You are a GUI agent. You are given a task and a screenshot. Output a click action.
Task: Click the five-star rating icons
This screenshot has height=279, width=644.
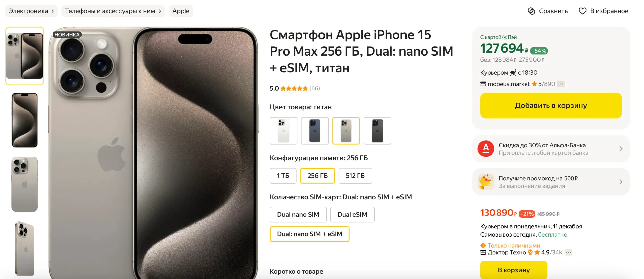pyautogui.click(x=294, y=88)
